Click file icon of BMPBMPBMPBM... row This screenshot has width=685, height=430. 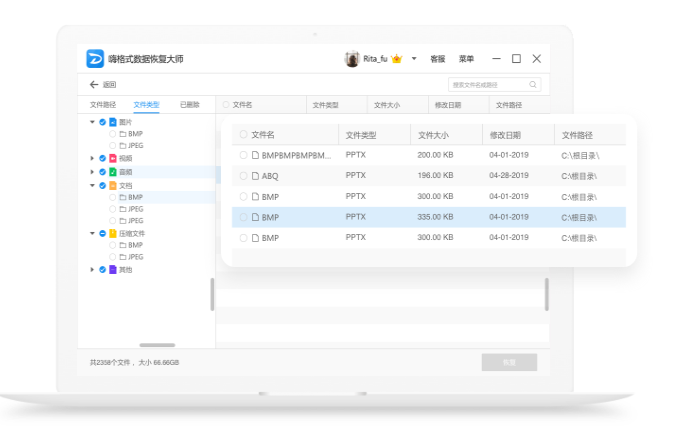(x=256, y=155)
